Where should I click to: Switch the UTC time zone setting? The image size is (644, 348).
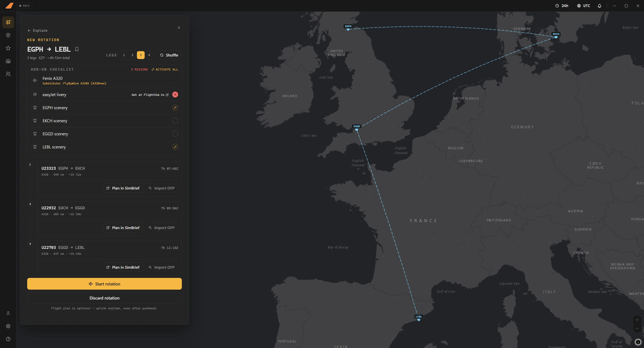click(x=583, y=6)
